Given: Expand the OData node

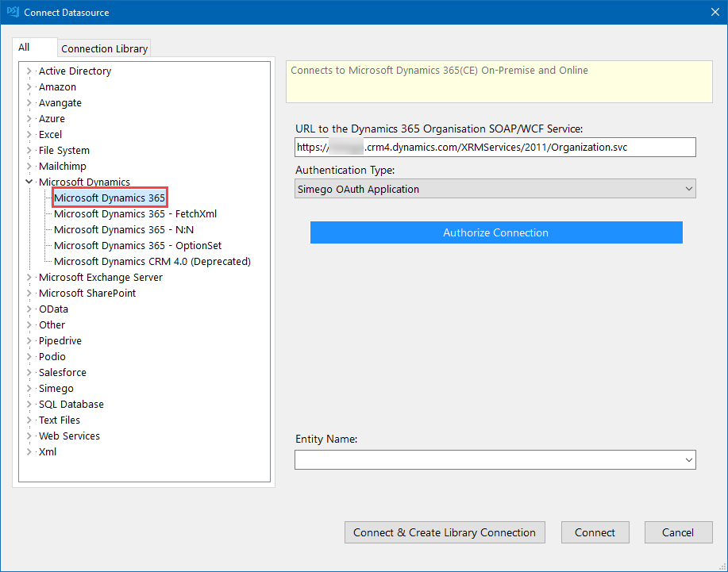Looking at the screenshot, I should (29, 309).
